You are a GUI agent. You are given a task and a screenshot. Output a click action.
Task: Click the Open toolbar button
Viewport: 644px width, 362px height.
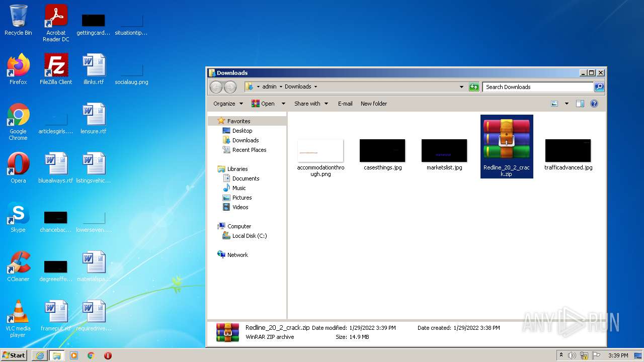(x=263, y=104)
